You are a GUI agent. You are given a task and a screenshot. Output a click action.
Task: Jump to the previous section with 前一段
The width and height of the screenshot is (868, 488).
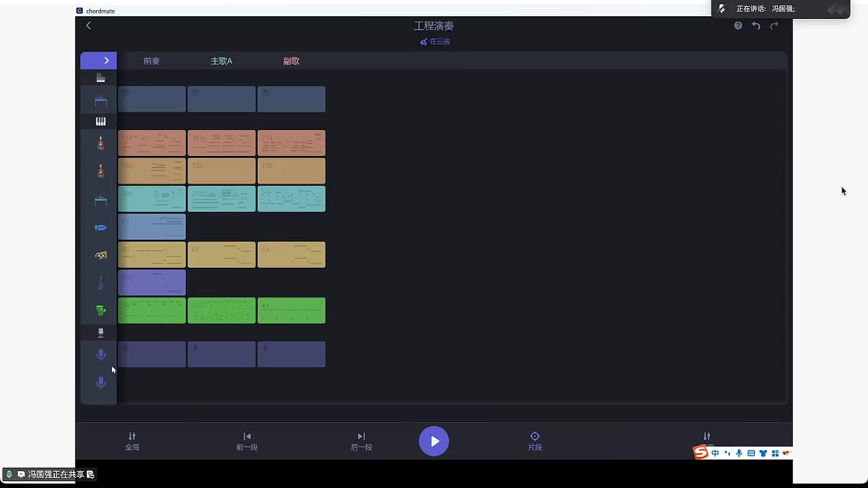(x=247, y=441)
